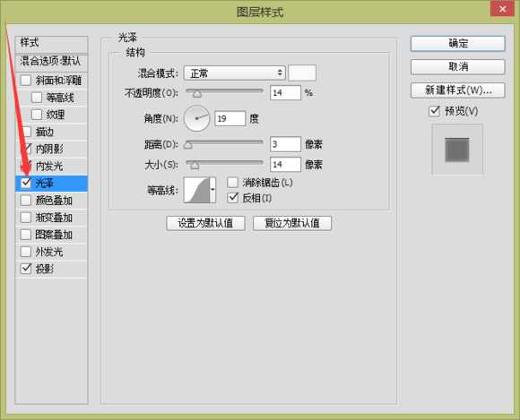
Task: Close the 图层样式 dialog
Action: click(502, 9)
